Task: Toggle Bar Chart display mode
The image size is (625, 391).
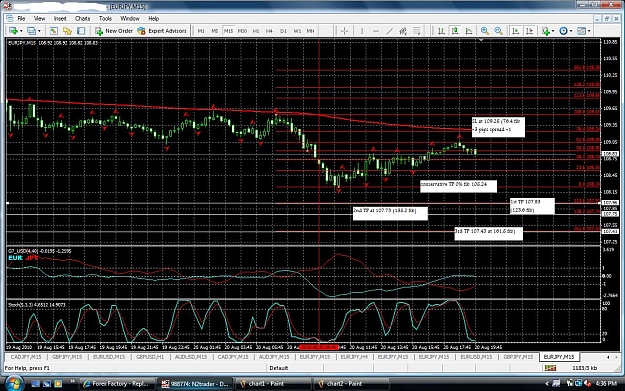Action: (x=441, y=31)
